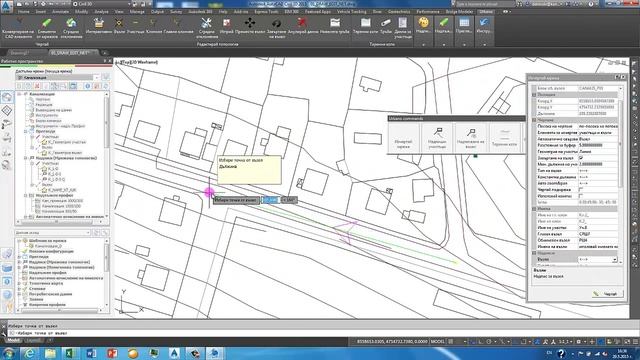640x360 pixels.
Task: Select the Клонове ribbon tool
Action: point(154,26)
